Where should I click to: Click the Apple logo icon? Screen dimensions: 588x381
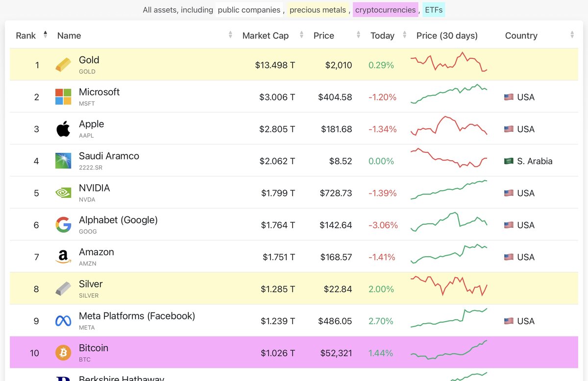63,129
